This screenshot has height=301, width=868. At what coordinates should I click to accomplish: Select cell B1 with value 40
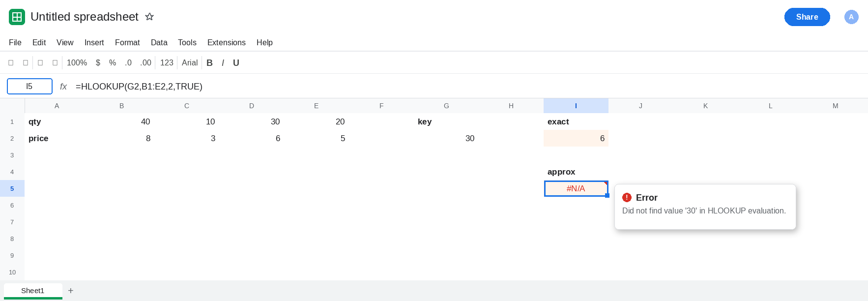pos(122,121)
